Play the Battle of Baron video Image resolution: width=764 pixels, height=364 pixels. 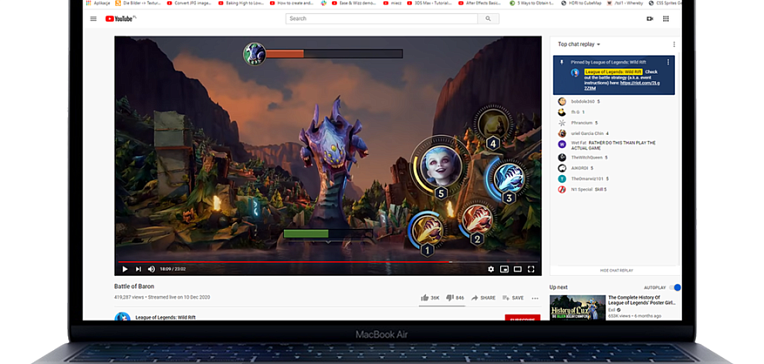[x=125, y=269]
